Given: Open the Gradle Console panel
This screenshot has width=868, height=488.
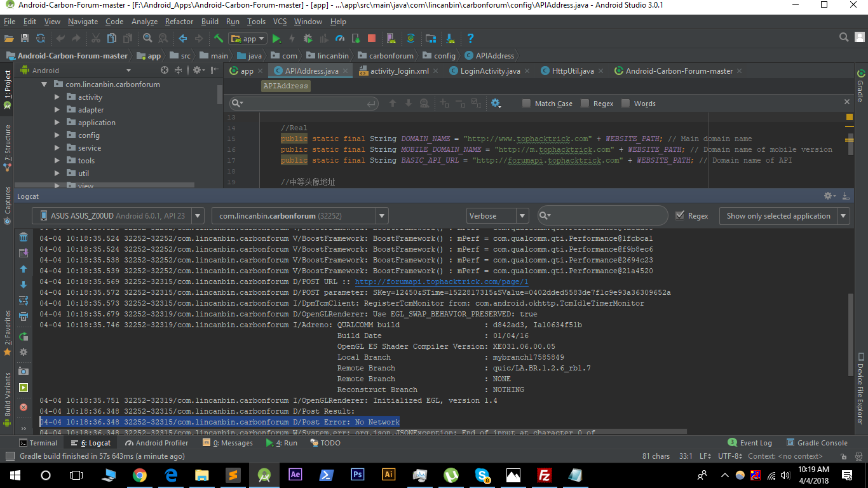Looking at the screenshot, I should click(x=817, y=443).
